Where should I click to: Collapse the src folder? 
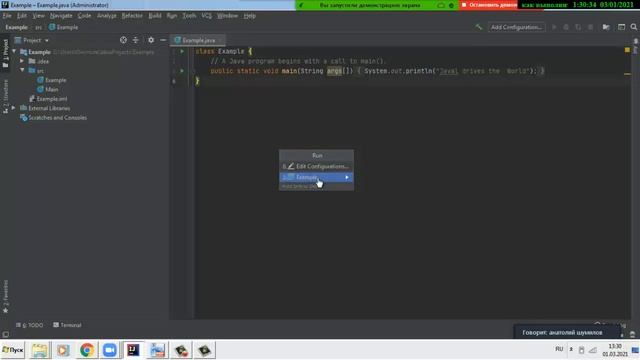(22, 70)
